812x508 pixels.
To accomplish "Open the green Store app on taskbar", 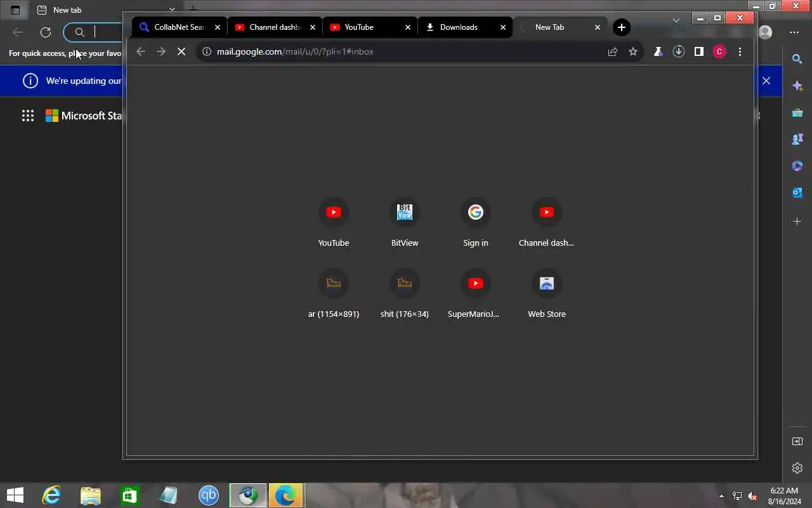I will [130, 495].
